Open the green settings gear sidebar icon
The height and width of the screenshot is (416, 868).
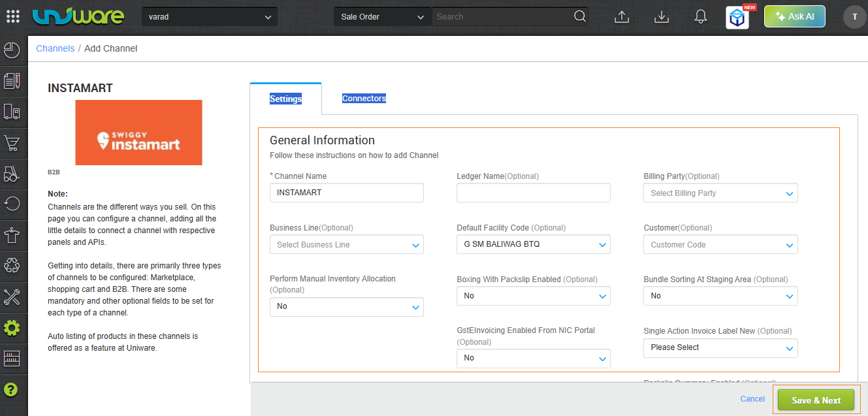(x=12, y=328)
